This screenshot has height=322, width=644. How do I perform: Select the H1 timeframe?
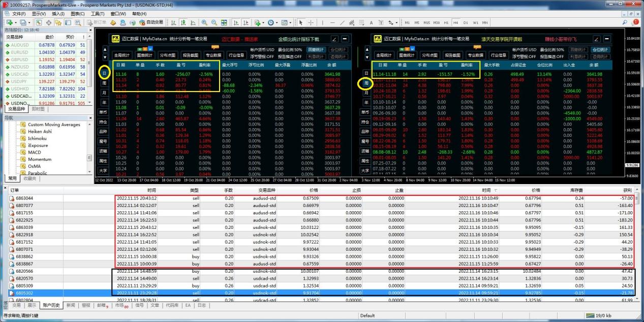pyautogui.click(x=446, y=22)
